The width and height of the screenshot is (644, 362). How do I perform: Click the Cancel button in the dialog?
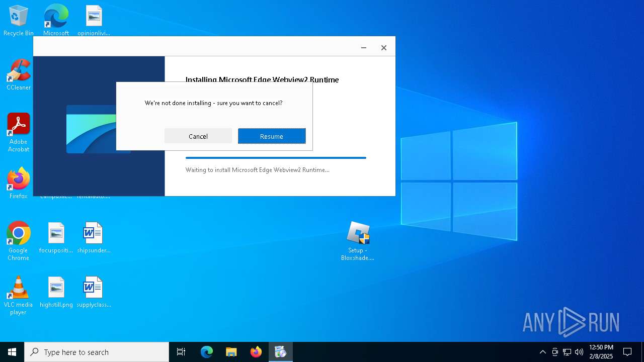pos(198,136)
